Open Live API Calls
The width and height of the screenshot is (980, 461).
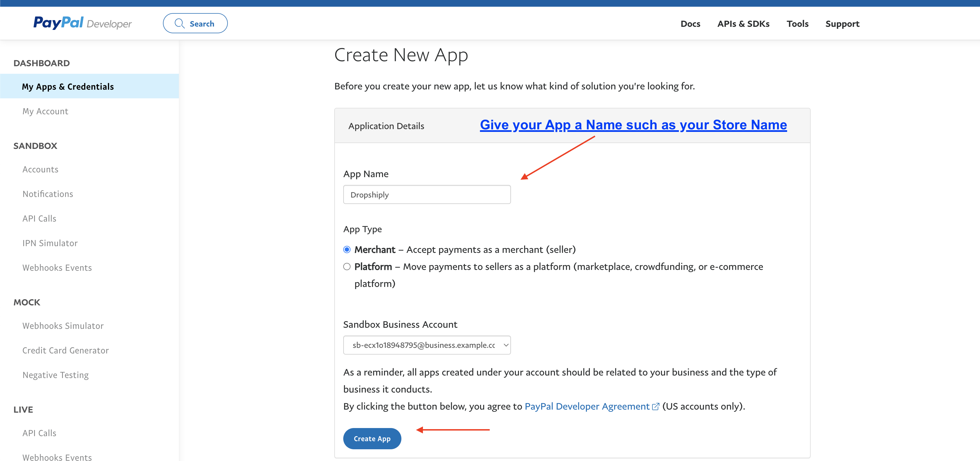coord(39,433)
